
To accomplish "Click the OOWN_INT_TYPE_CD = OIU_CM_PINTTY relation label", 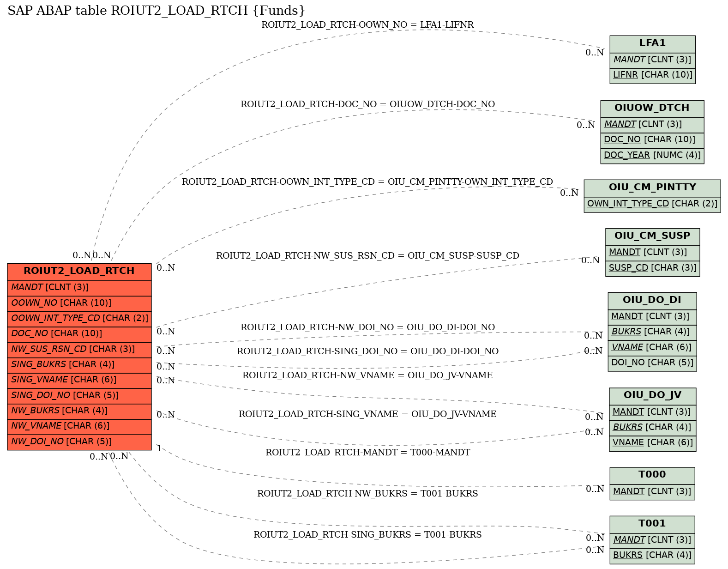I will click(x=367, y=182).
